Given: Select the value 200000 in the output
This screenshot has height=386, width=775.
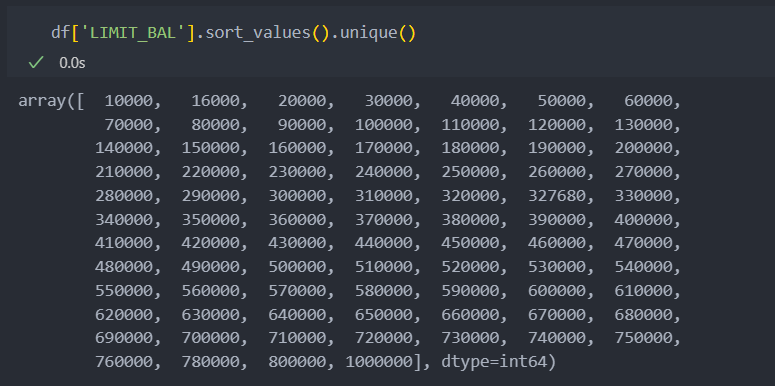Looking at the screenshot, I should [x=644, y=148].
